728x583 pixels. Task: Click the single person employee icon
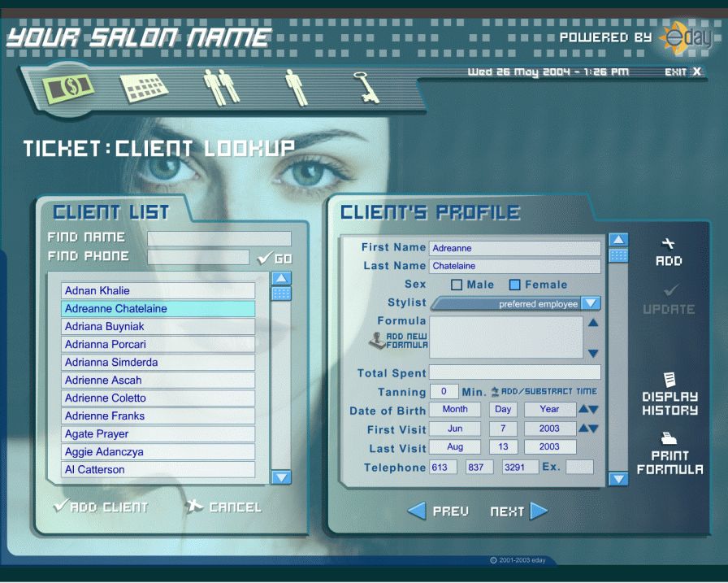(x=297, y=87)
